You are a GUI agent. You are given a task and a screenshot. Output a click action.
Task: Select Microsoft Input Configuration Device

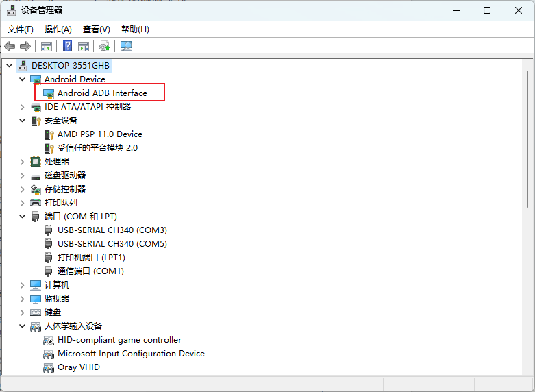125,354
